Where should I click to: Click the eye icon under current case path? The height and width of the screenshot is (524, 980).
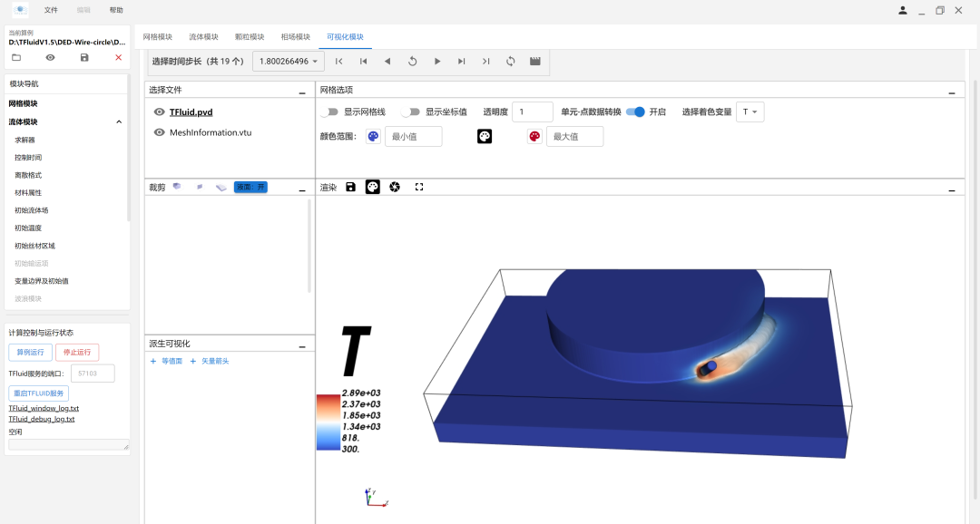pos(50,57)
